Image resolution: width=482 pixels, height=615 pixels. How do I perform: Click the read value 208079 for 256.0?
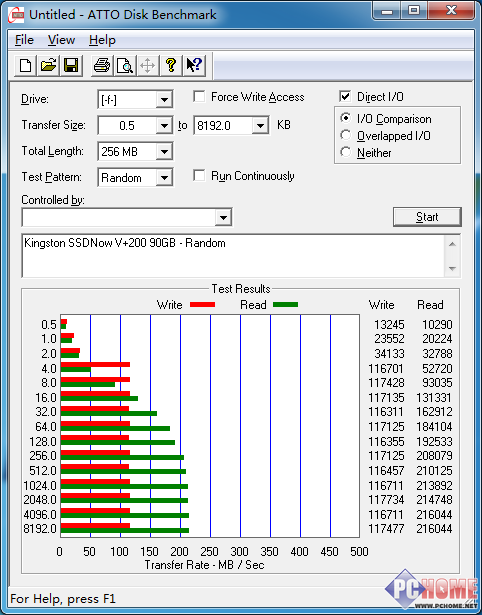[x=434, y=456]
